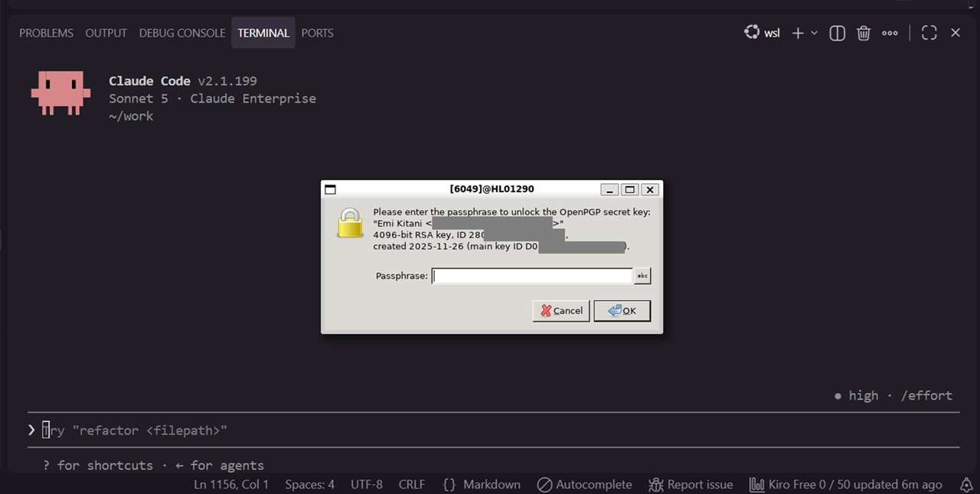Click Report issue in status bar
This screenshot has height=494, width=980.
pyautogui.click(x=691, y=485)
